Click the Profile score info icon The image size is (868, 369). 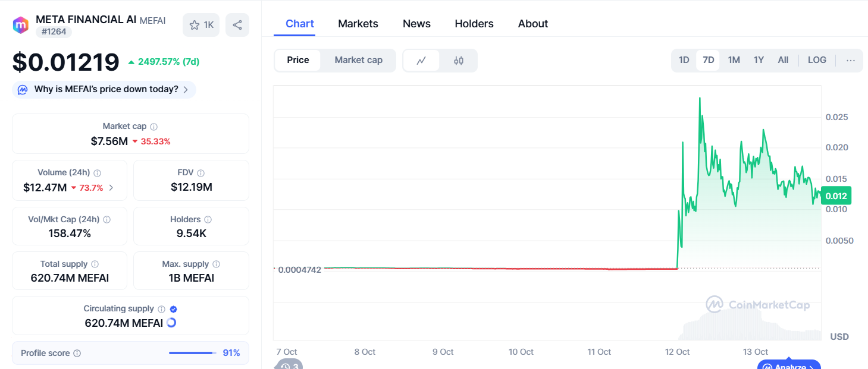77,354
